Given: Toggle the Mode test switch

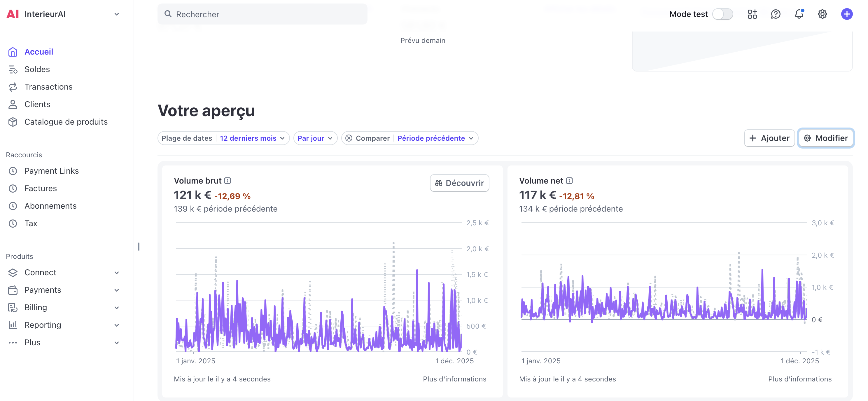Looking at the screenshot, I should tap(722, 14).
